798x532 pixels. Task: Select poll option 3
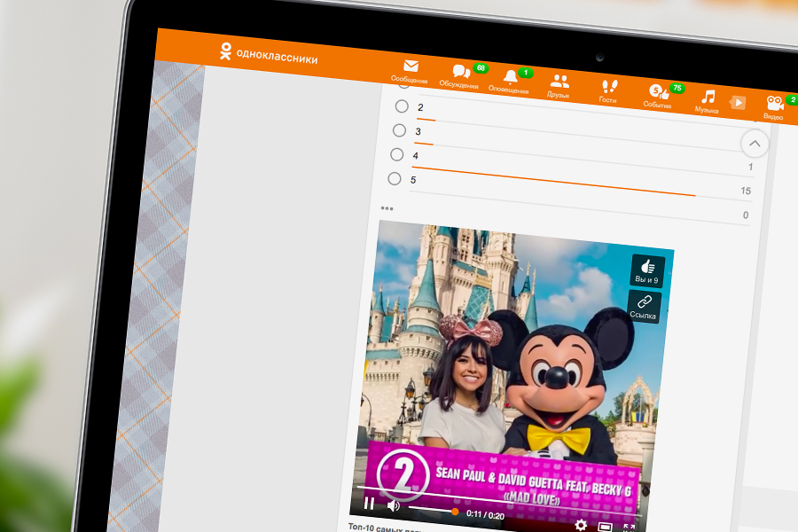399,130
